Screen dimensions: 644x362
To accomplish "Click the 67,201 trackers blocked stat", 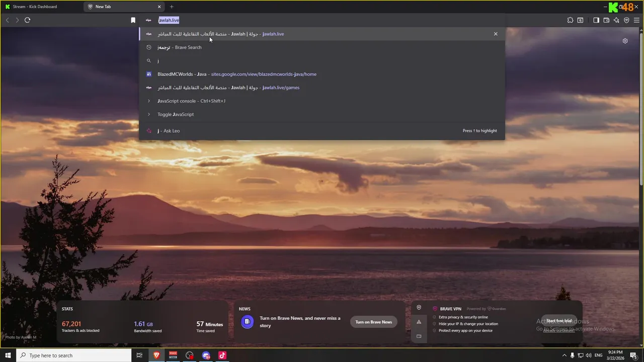I will (80, 327).
